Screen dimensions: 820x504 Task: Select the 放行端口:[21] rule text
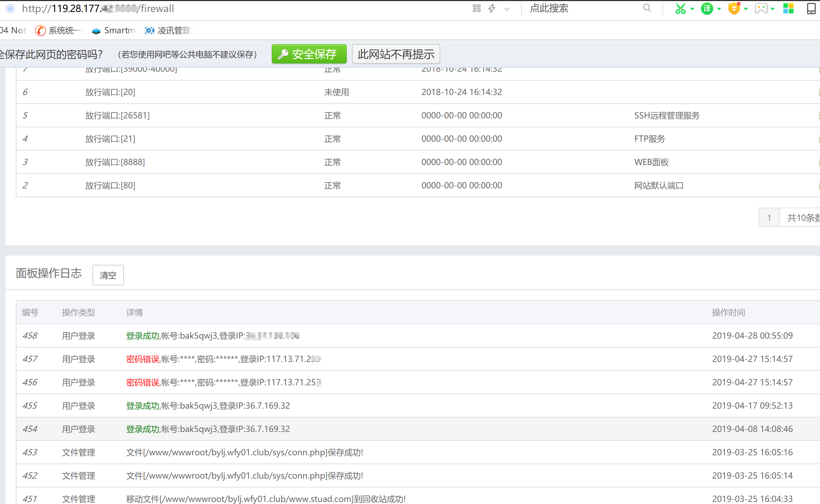click(110, 139)
